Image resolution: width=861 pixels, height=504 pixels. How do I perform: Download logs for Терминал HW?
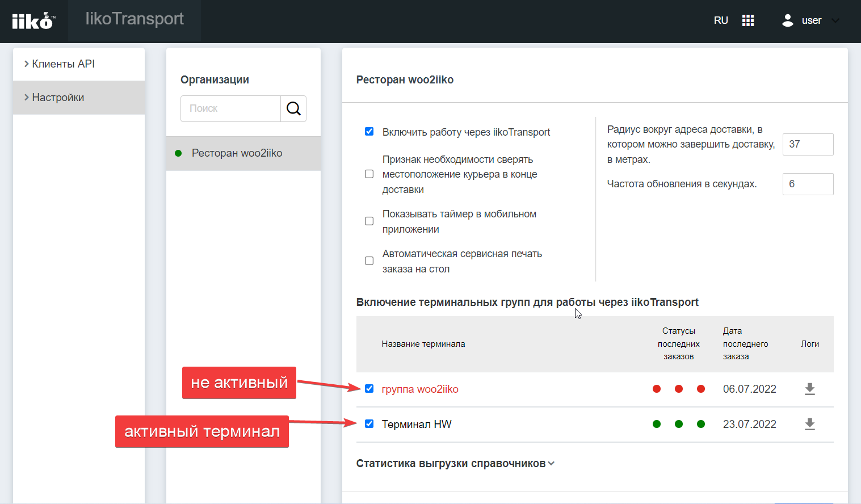(x=810, y=424)
